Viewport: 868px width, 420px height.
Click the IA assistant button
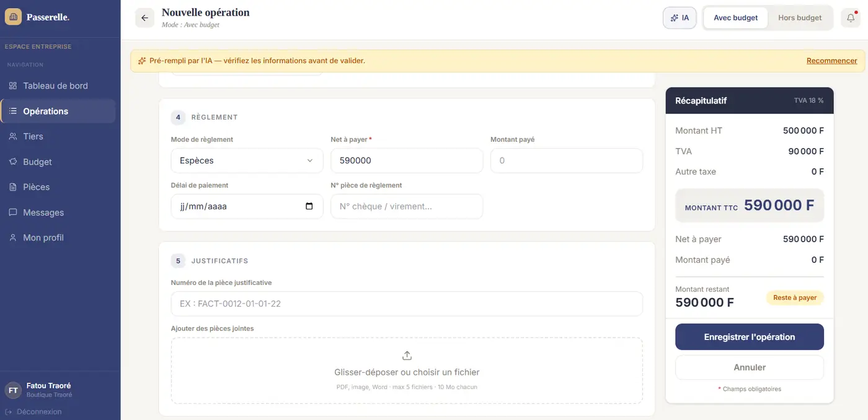coord(680,18)
